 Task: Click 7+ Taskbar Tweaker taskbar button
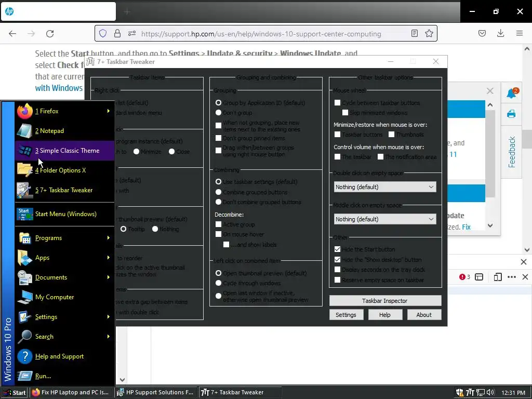[240, 392]
